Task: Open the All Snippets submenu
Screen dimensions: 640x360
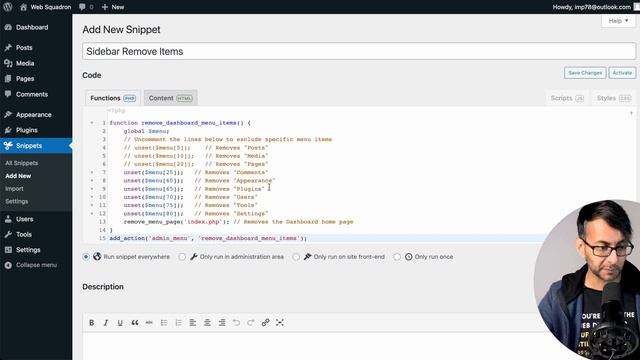Action: (x=22, y=163)
